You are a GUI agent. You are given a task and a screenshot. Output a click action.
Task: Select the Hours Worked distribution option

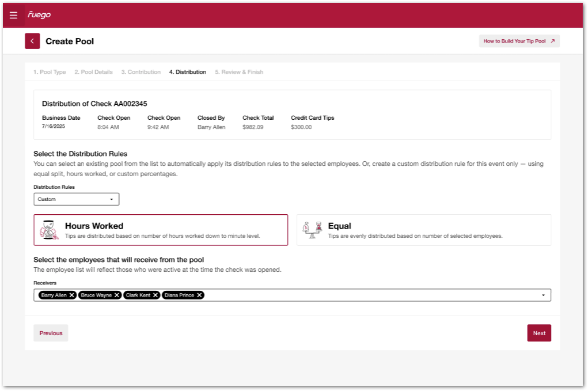pos(161,230)
